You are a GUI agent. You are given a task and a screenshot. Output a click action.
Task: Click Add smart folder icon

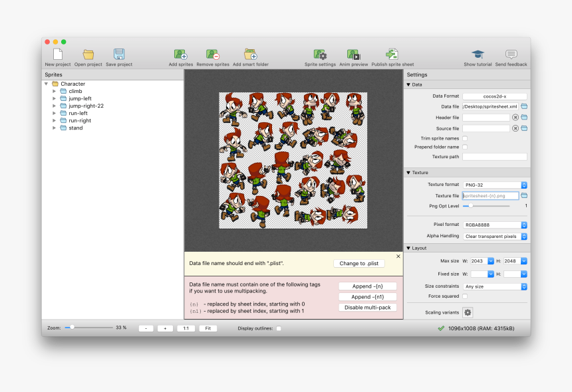pos(251,54)
